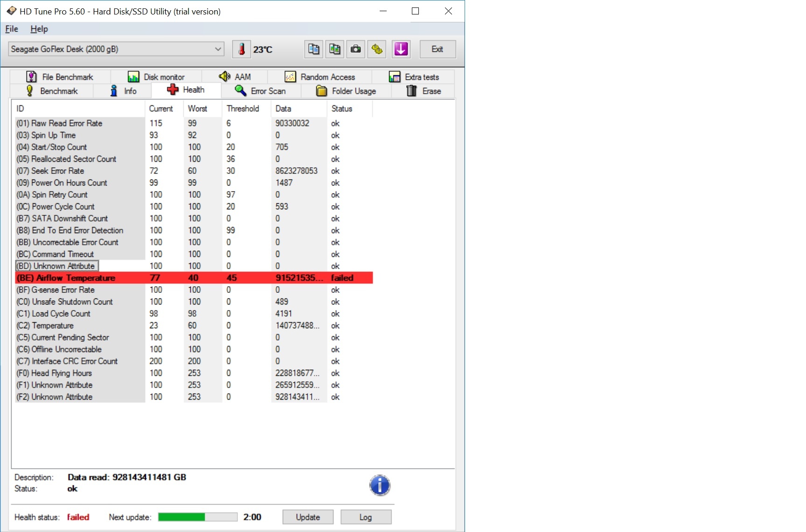Select the (F1) Unknown Attribute row
This screenshot has height=532, width=806.
click(194, 385)
